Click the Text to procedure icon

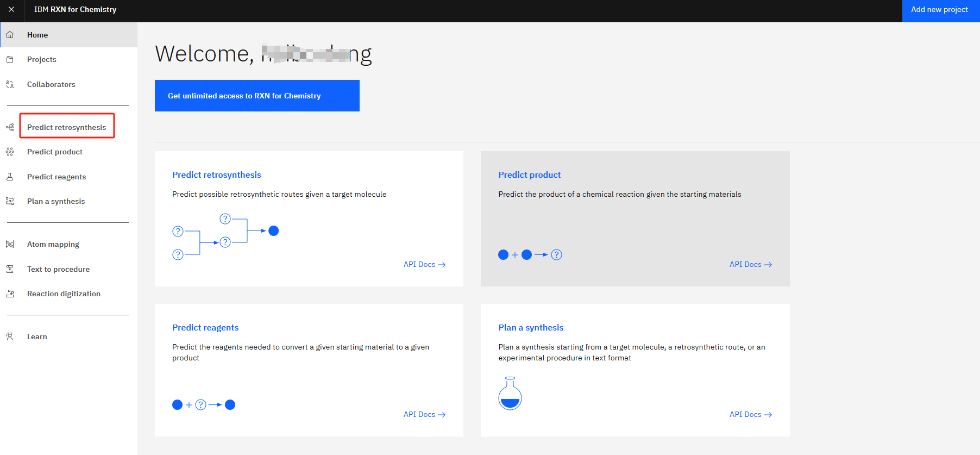tap(10, 269)
